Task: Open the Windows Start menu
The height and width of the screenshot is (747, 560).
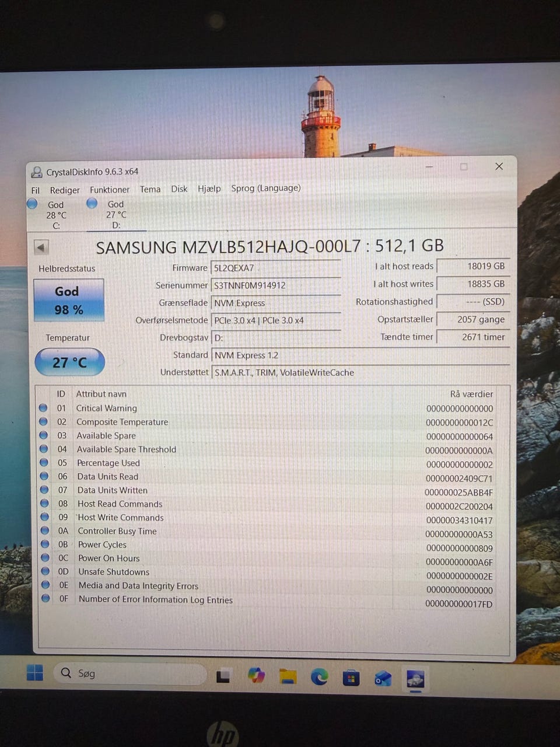Action: 35,673
